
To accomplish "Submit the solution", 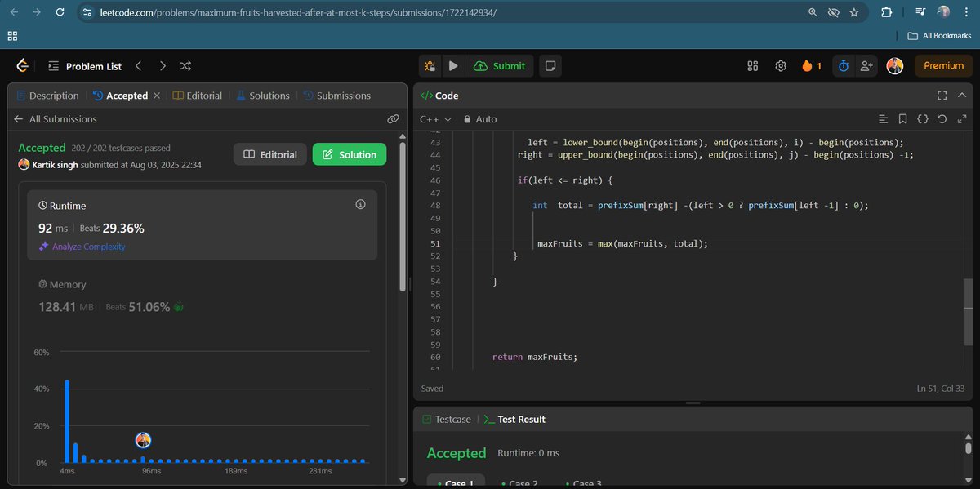I will (499, 66).
